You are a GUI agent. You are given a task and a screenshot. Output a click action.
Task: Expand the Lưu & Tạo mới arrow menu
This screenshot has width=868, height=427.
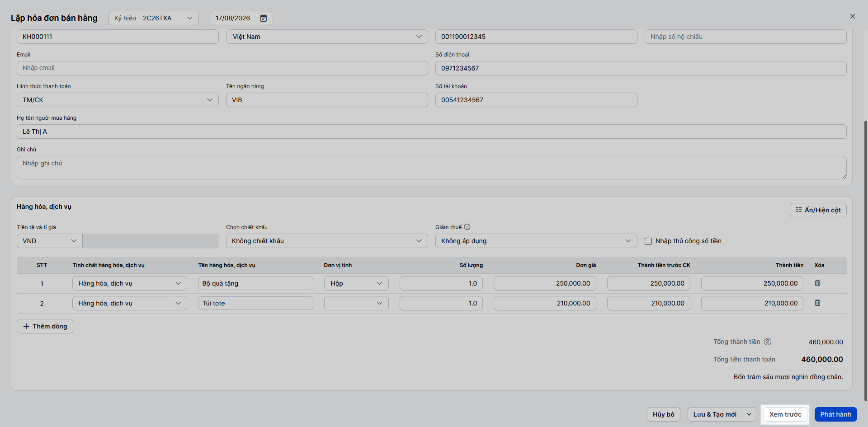point(749,414)
